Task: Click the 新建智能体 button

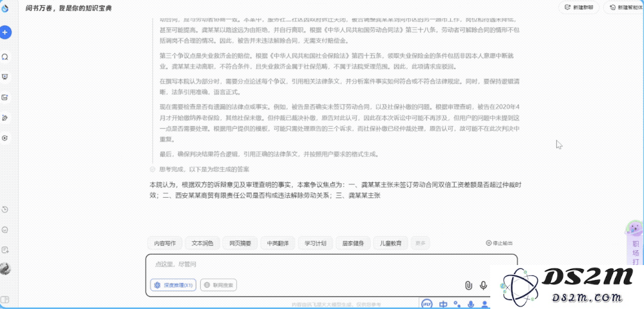Action: pos(624,7)
